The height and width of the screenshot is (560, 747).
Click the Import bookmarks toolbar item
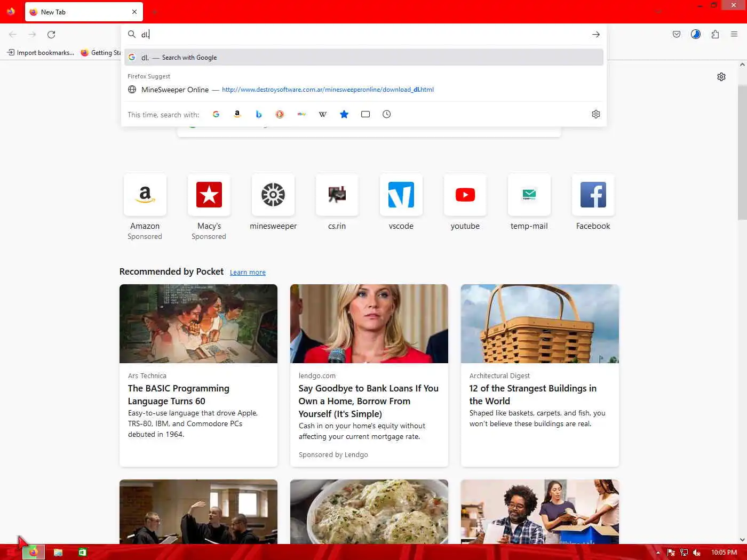41,52
